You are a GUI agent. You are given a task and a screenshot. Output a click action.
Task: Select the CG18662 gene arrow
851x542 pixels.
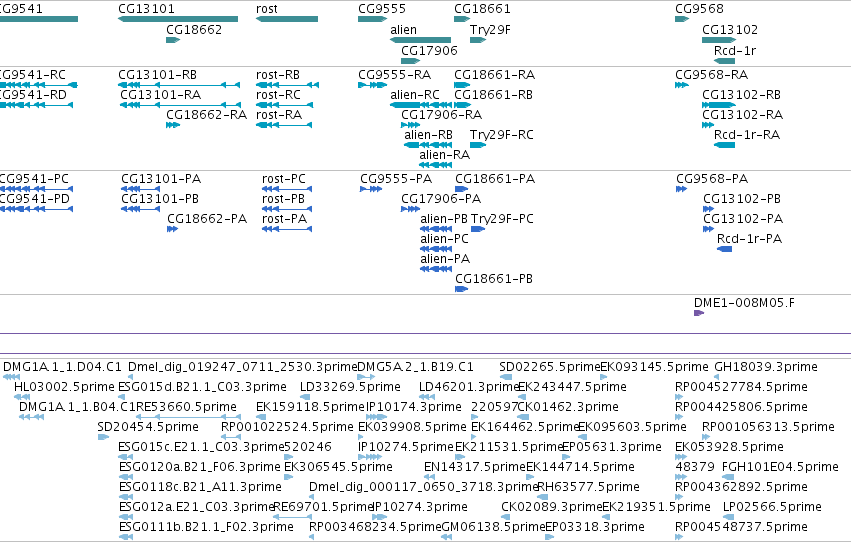pyautogui.click(x=173, y=40)
